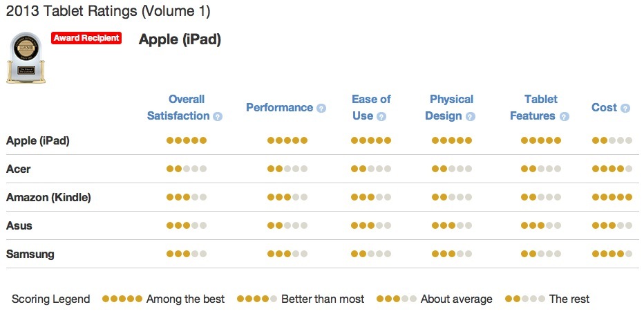
Task: Click the J.D. Power trophy award image
Action: click(26, 58)
